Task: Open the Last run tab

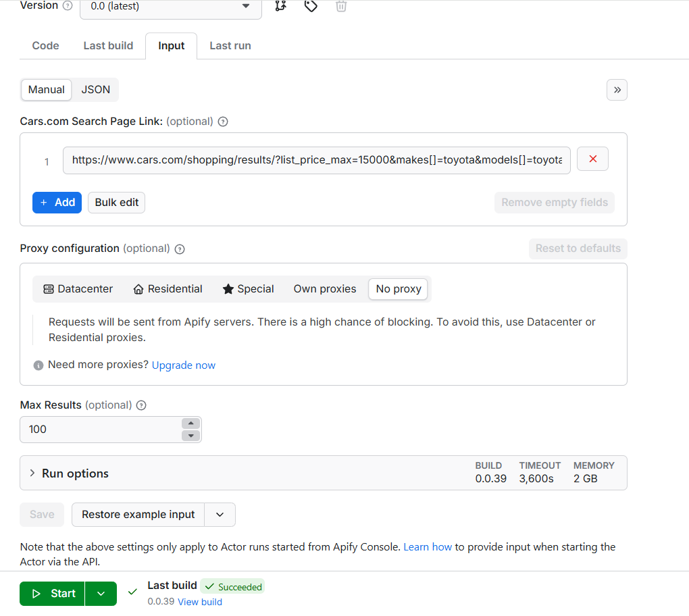Action: [x=230, y=45]
